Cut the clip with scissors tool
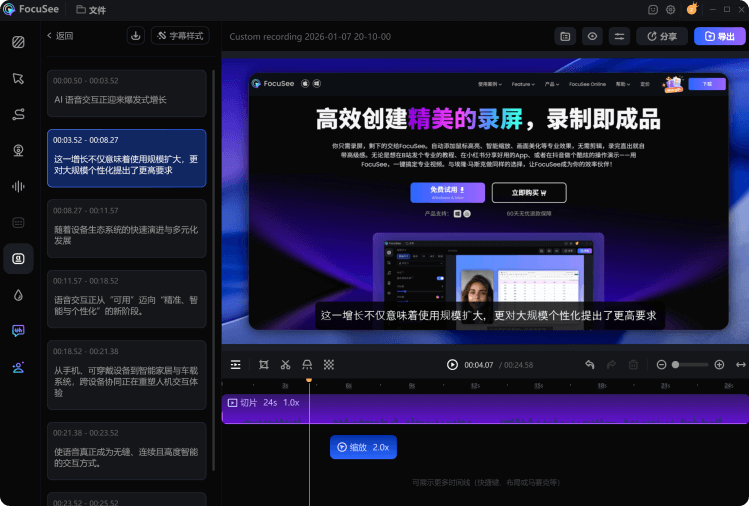The height and width of the screenshot is (506, 749). pos(285,365)
